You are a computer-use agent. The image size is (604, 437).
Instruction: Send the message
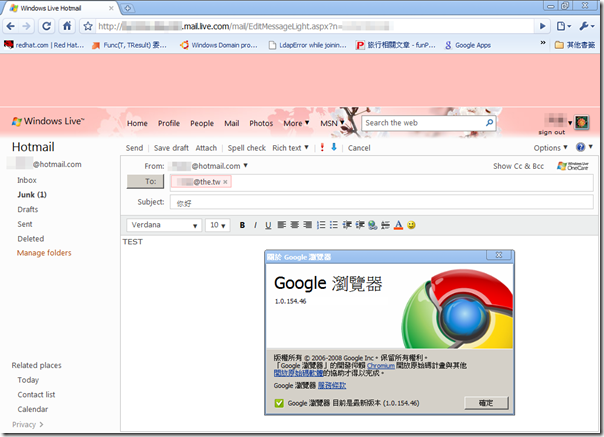tap(134, 148)
